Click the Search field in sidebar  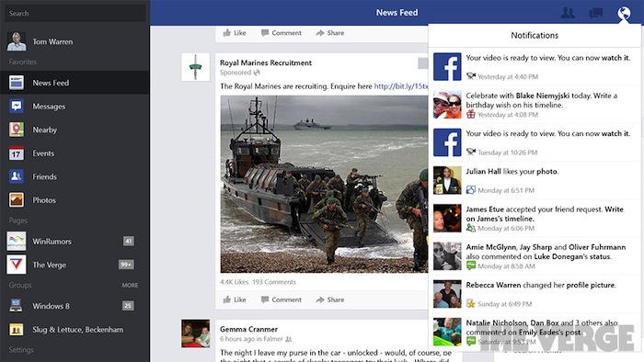[75, 13]
